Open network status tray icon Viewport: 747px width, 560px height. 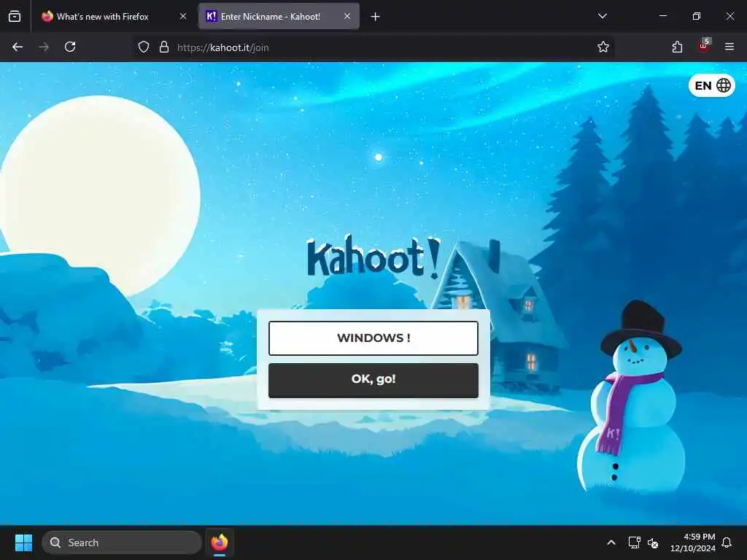pyautogui.click(x=634, y=542)
